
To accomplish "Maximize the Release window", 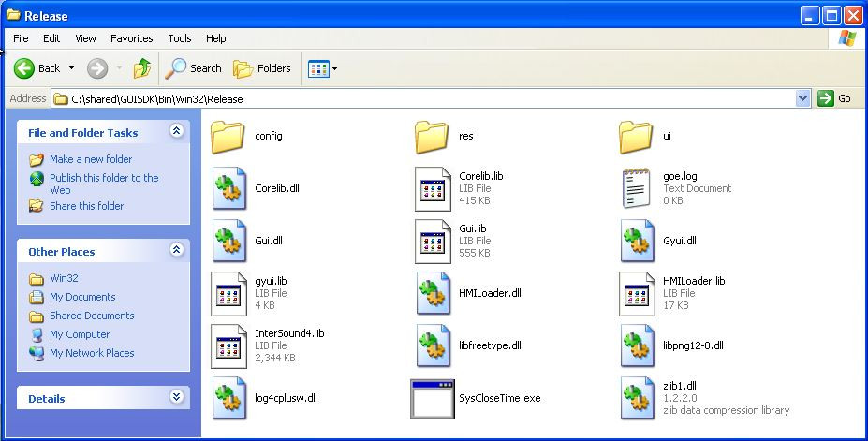I will (x=831, y=16).
